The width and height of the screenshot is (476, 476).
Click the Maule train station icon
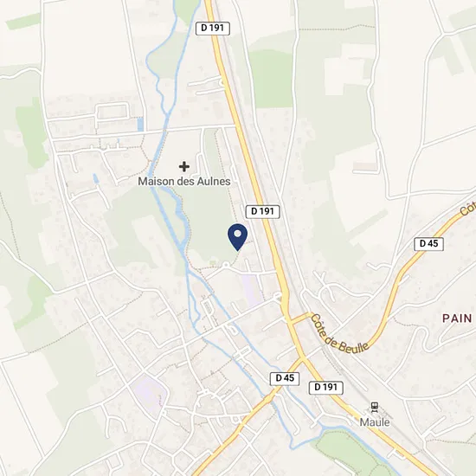pyautogui.click(x=375, y=408)
